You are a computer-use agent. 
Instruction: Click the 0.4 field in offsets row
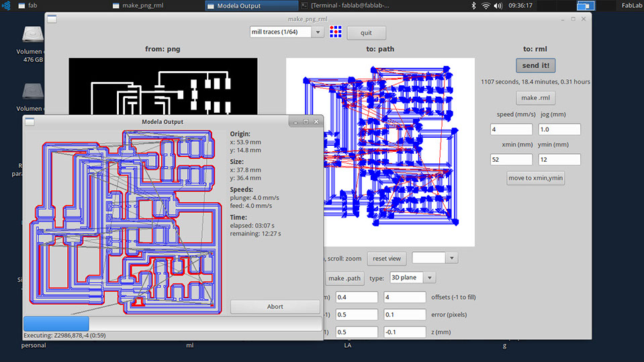click(357, 297)
